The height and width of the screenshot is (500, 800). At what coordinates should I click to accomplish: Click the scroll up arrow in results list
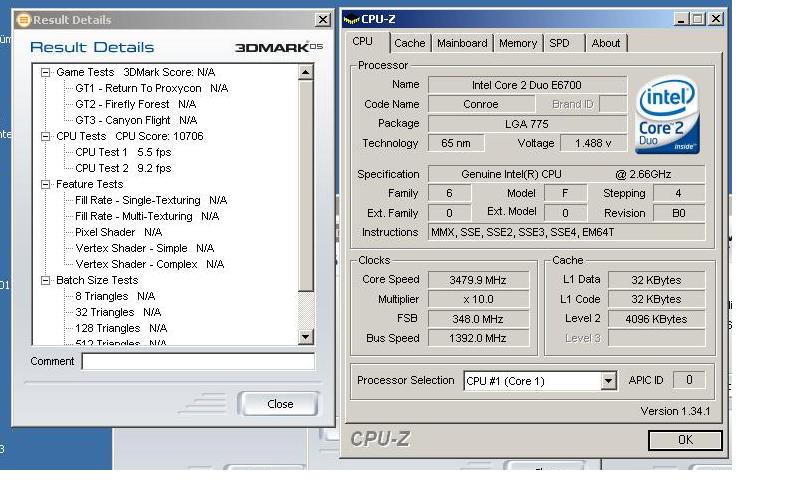pyautogui.click(x=305, y=72)
